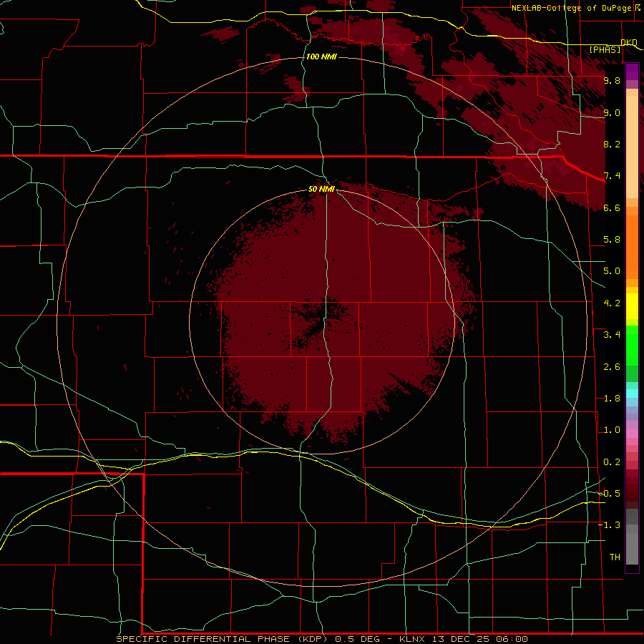Click the 100 NMI range ring label

321,57
